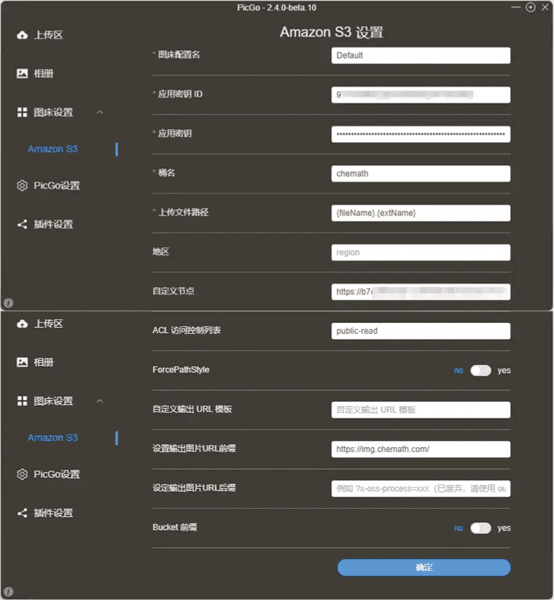Click the 'yes' label beside Bucket 前缀 switch
Viewport: 554px width, 600px height.
(x=504, y=528)
